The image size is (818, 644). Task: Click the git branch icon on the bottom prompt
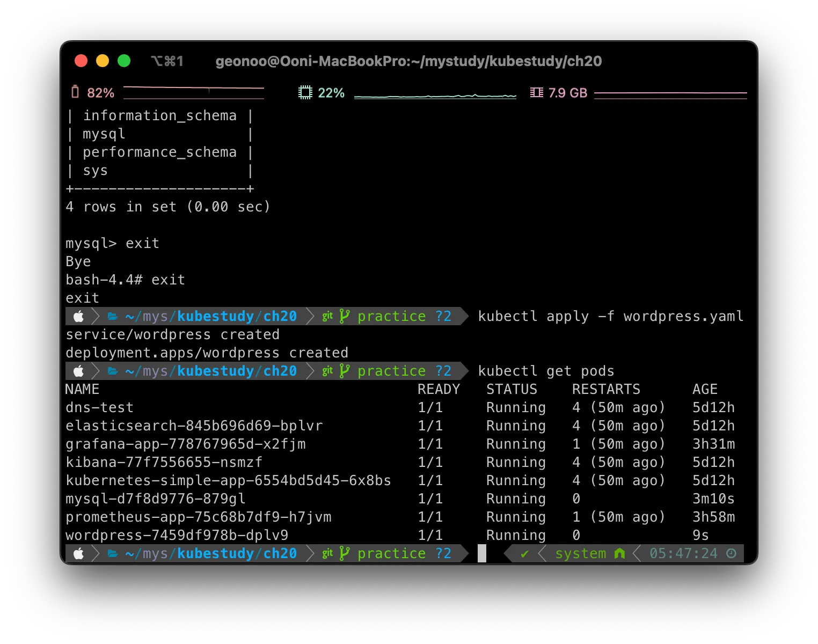(345, 554)
